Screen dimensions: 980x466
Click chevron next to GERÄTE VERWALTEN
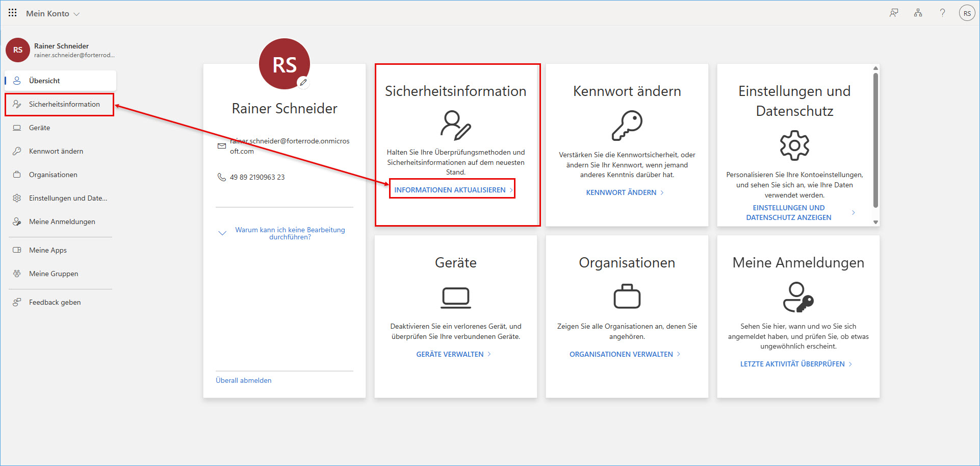(489, 354)
